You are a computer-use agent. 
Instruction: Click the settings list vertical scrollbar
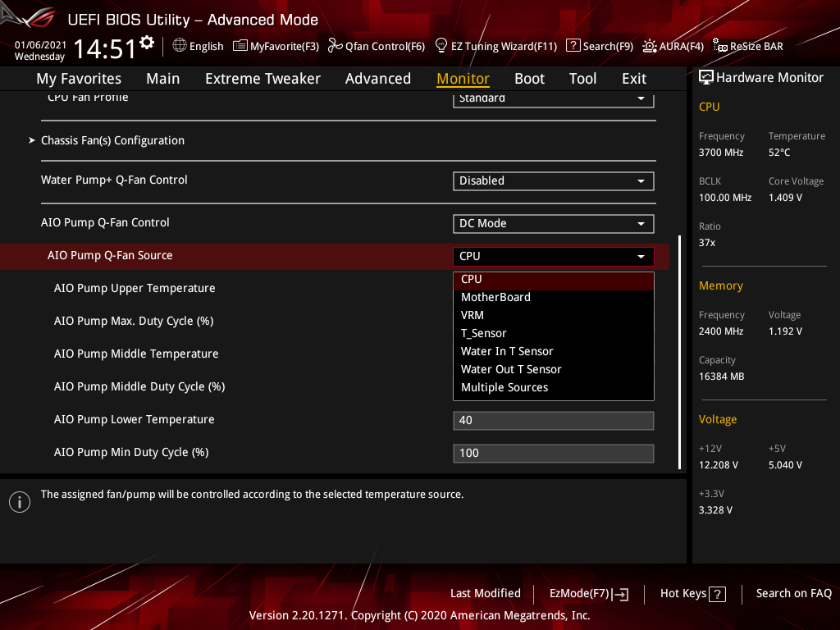click(680, 352)
